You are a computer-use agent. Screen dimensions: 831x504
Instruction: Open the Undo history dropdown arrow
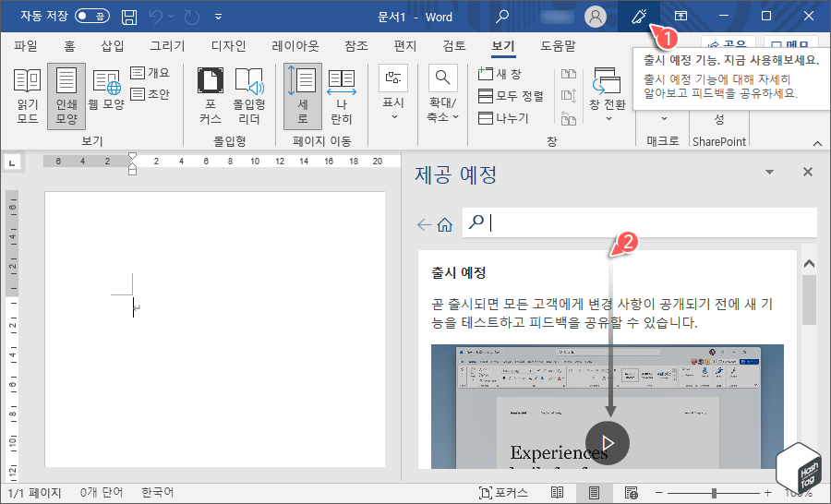[171, 17]
